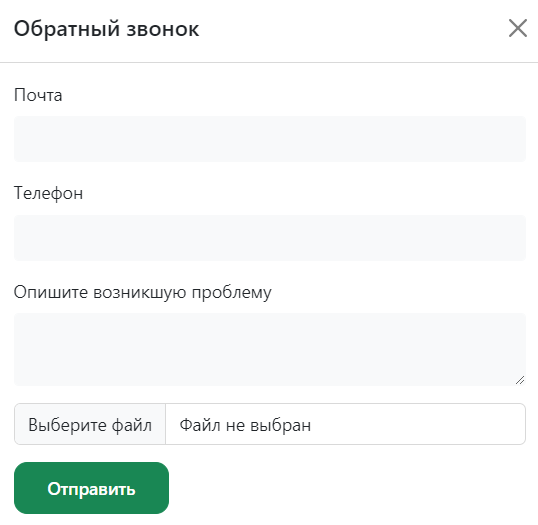This screenshot has height=525, width=538.
Task: Submit the callback request form
Action: pos(91,488)
